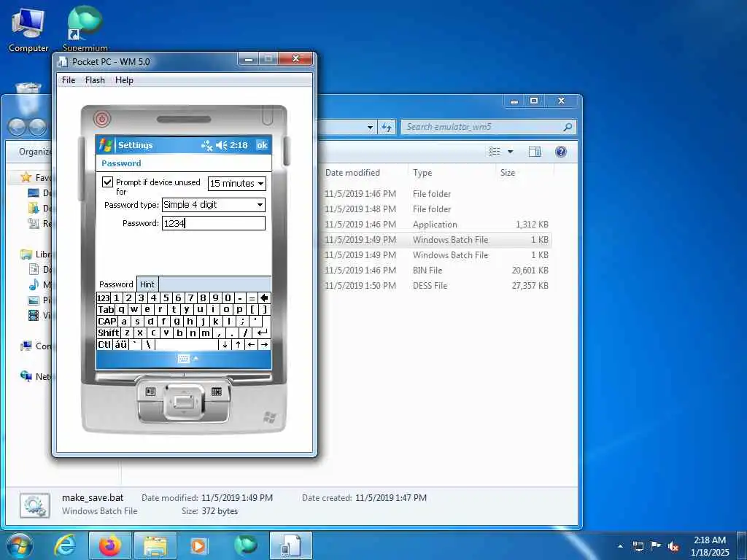Launch Internet Explorer from the taskbar
The image size is (747, 560).
(x=65, y=545)
